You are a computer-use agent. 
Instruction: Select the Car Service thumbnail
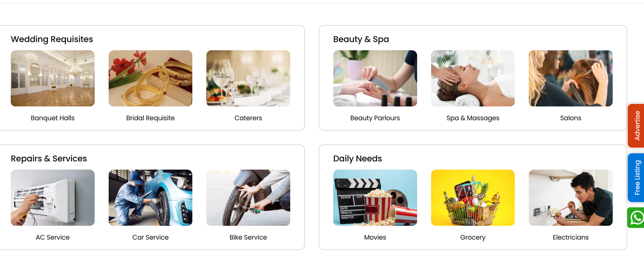pos(151,198)
